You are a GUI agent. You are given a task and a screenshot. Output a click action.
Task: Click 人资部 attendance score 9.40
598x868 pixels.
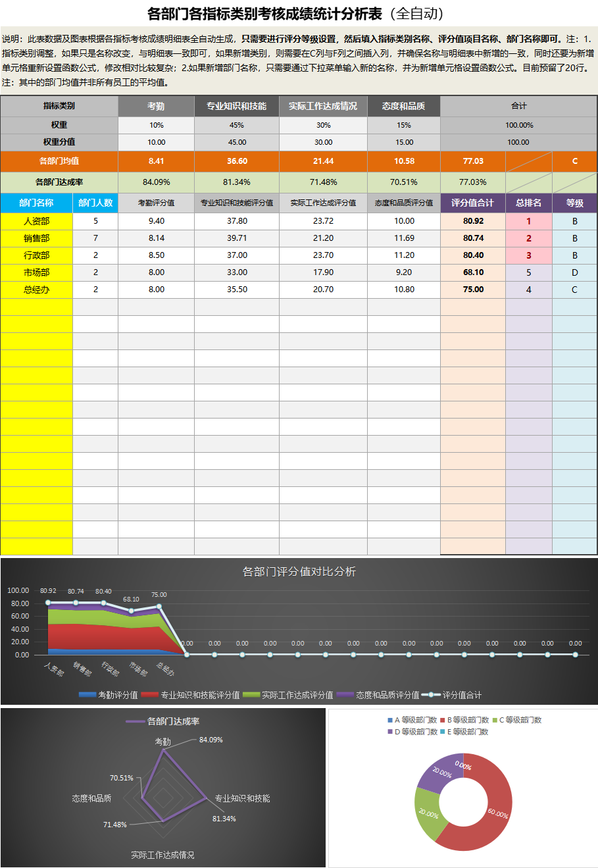(156, 221)
